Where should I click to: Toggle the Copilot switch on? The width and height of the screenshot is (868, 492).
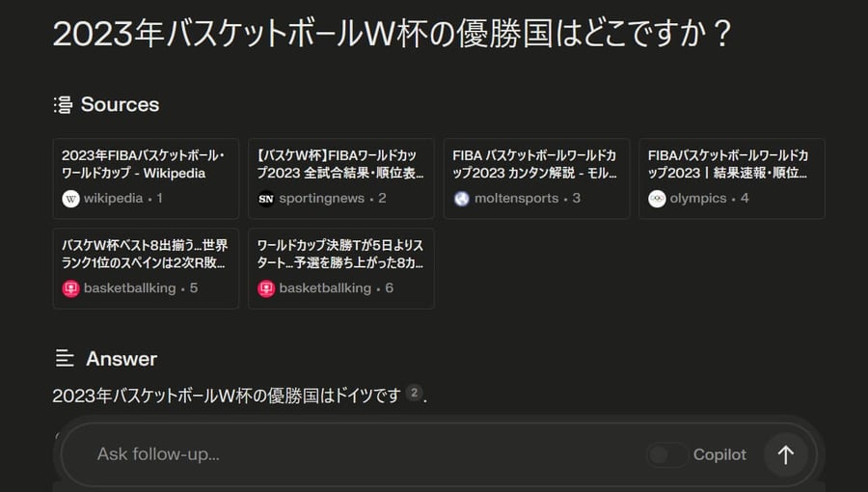tap(667, 455)
